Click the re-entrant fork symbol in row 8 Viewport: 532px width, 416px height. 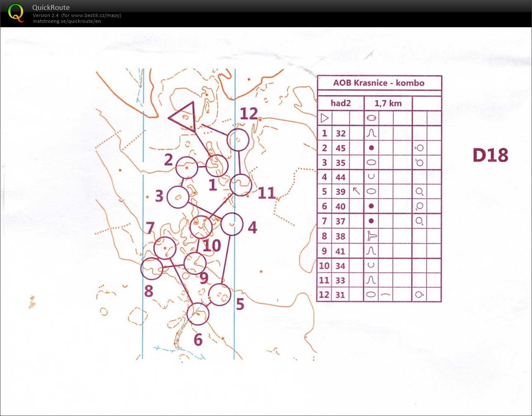point(371,236)
